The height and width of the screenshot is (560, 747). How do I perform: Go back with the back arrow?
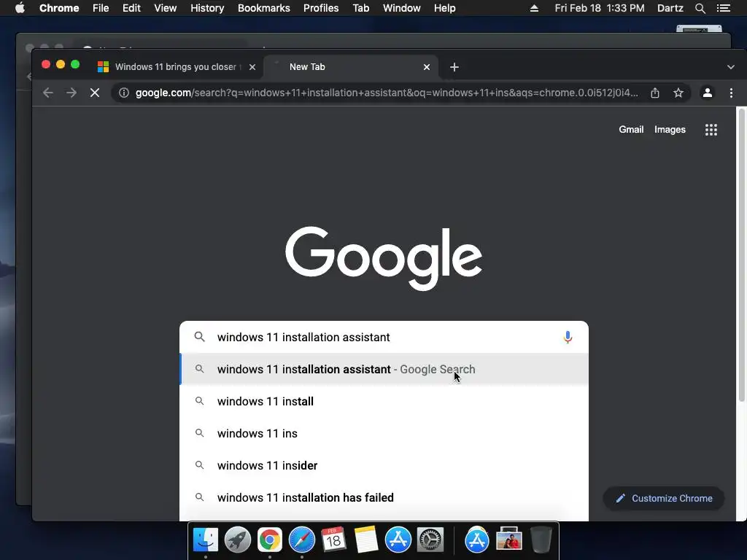pyautogui.click(x=47, y=93)
